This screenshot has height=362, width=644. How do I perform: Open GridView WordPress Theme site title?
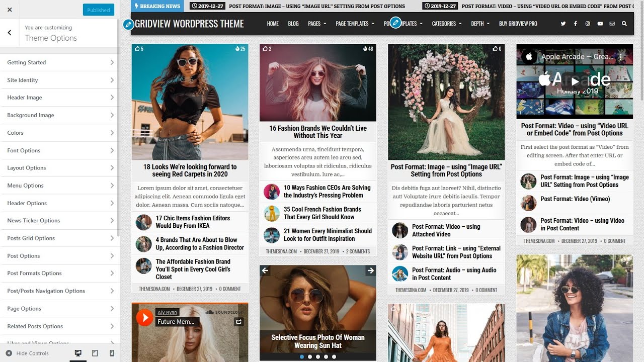189,24
